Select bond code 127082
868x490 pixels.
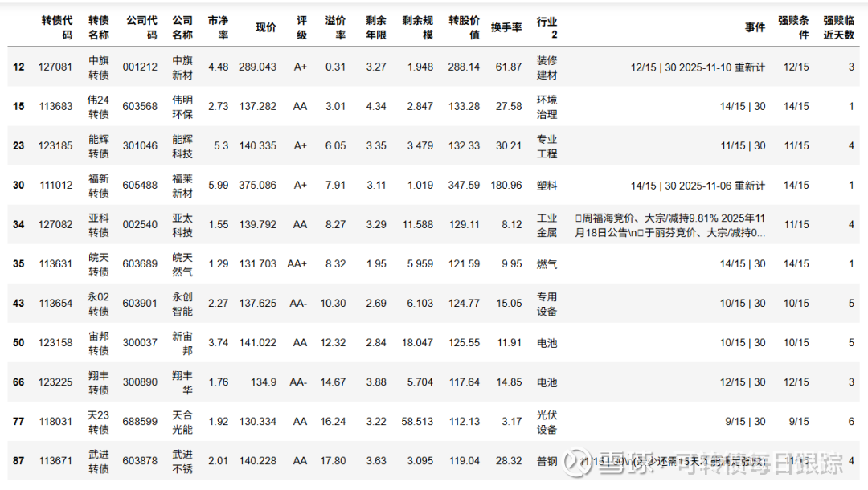pyautogui.click(x=55, y=225)
